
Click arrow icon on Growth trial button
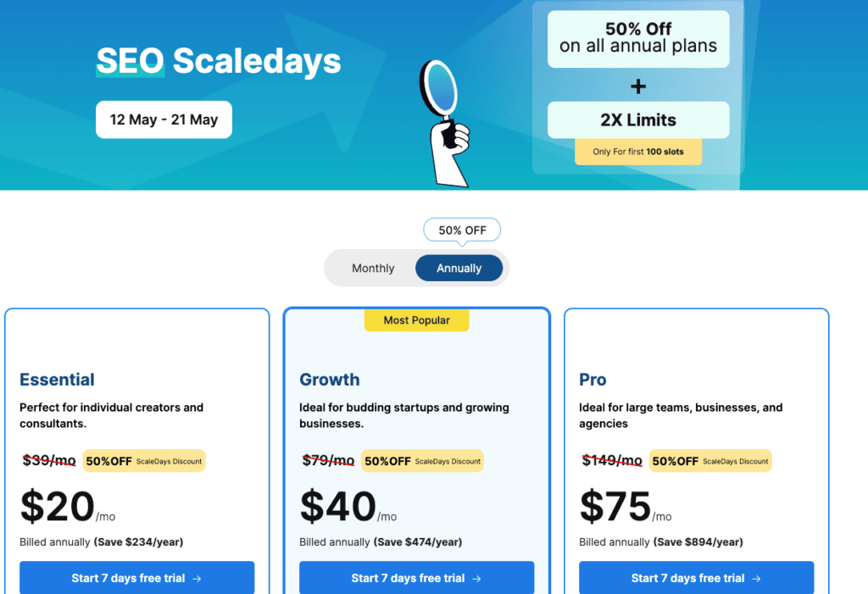[x=476, y=579]
